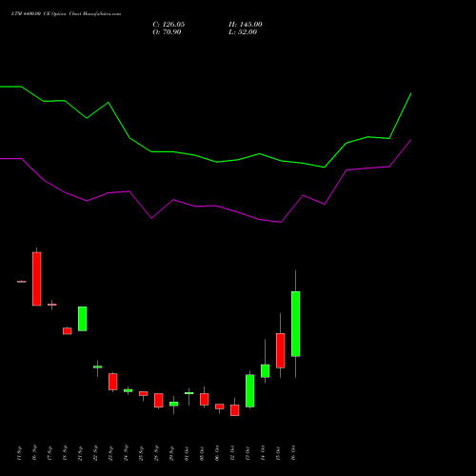Image resolution: width=476 pixels, height=476 pixels.
Task: Click the first doji candle for 11 Sep
Action: [22, 282]
